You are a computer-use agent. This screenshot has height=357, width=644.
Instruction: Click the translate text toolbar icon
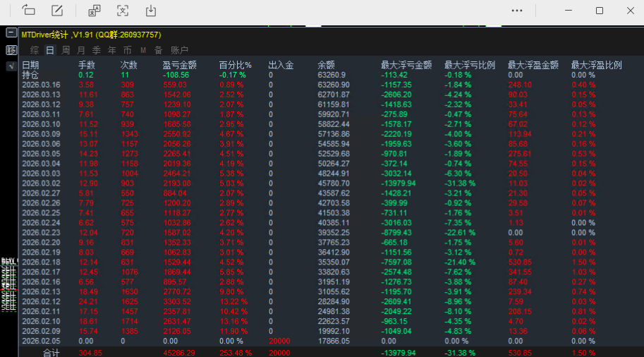[95, 11]
